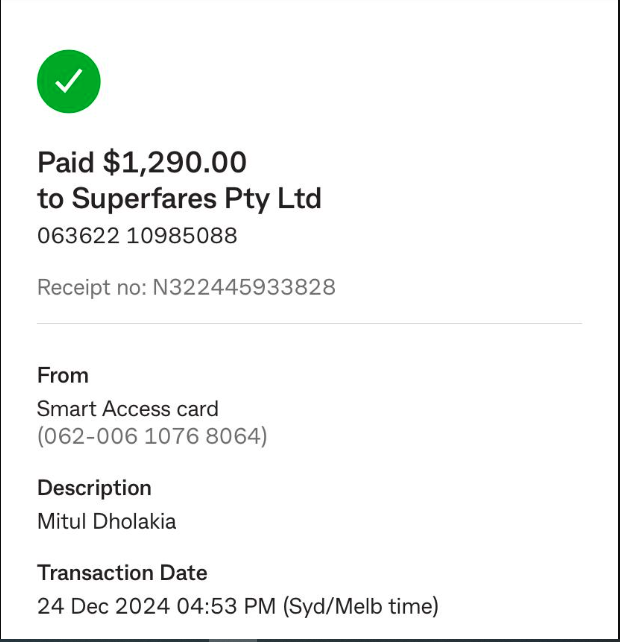The height and width of the screenshot is (642, 620).
Task: Click the payee name Superfares Pty Ltd
Action: (x=197, y=199)
